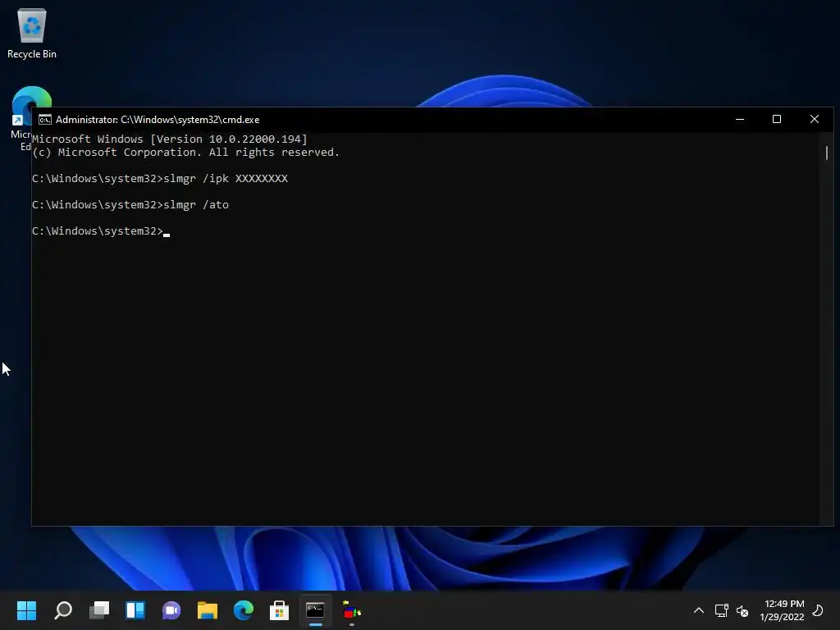Screen dimensions: 840x630
Task: Maximize the Command Prompt window
Action: [777, 120]
